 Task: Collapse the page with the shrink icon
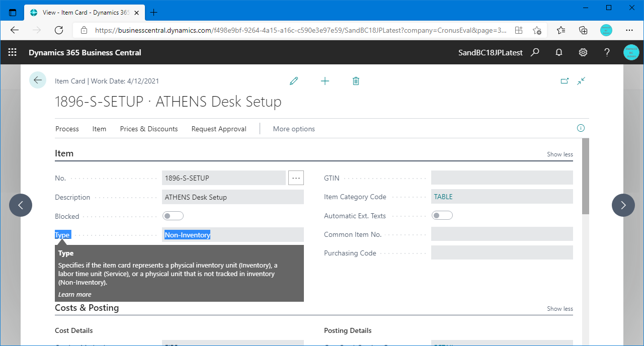[x=581, y=80]
